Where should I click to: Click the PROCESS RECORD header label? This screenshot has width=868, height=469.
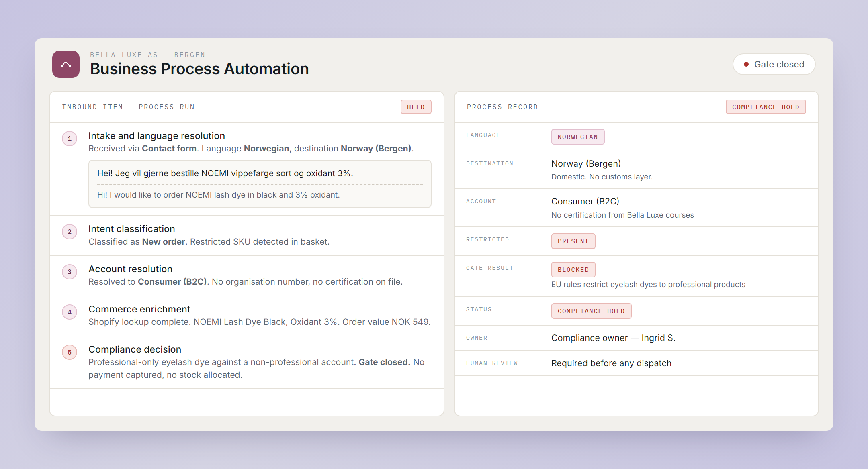tap(502, 107)
